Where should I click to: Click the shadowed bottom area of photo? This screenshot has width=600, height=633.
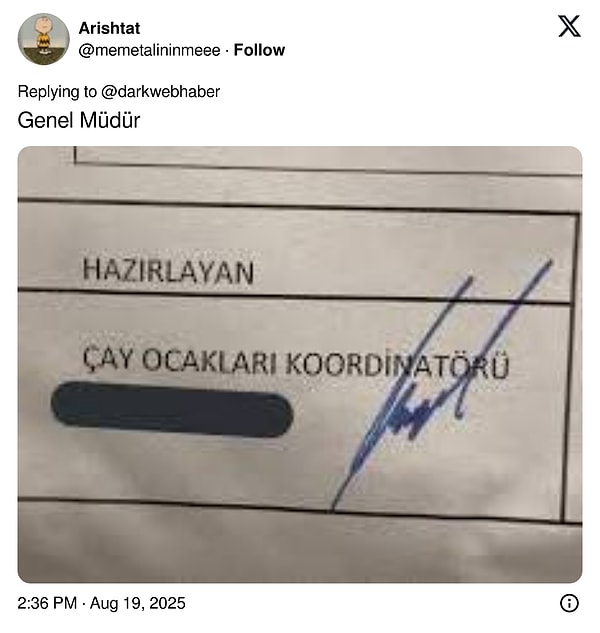click(300, 547)
